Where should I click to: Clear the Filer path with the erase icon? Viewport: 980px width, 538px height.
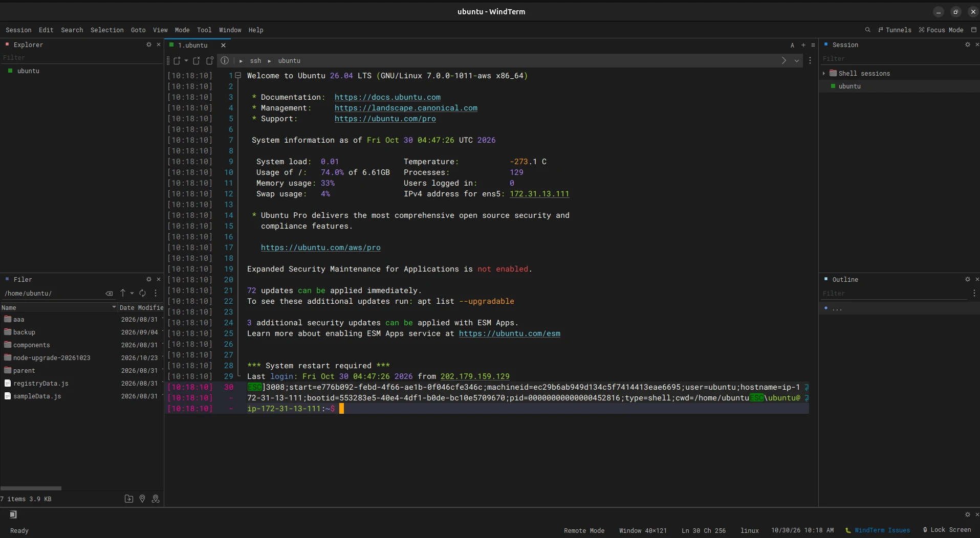pos(109,294)
